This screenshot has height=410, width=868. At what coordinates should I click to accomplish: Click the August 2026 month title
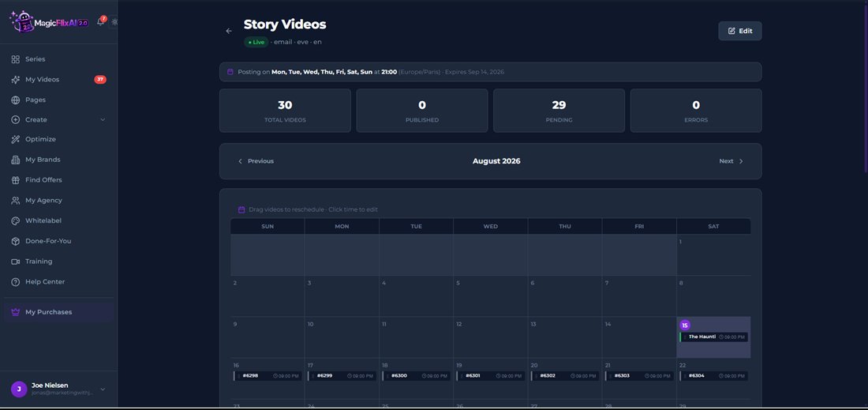pos(496,161)
